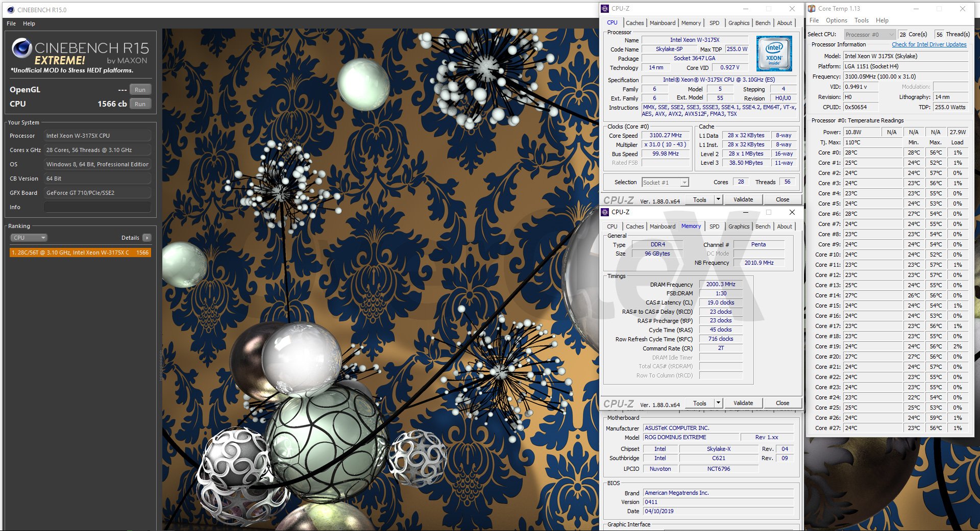Click the Core Temp power 10.8W value
This screenshot has height=531, width=980.
pos(862,132)
